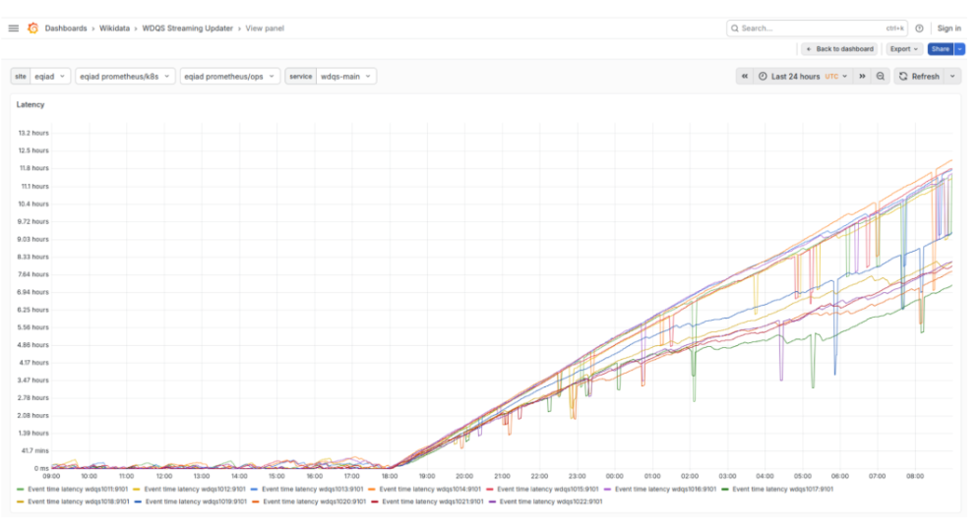This screenshot has height=526, width=980.
Task: Click the refresh circular-arrows icon
Action: (x=903, y=77)
